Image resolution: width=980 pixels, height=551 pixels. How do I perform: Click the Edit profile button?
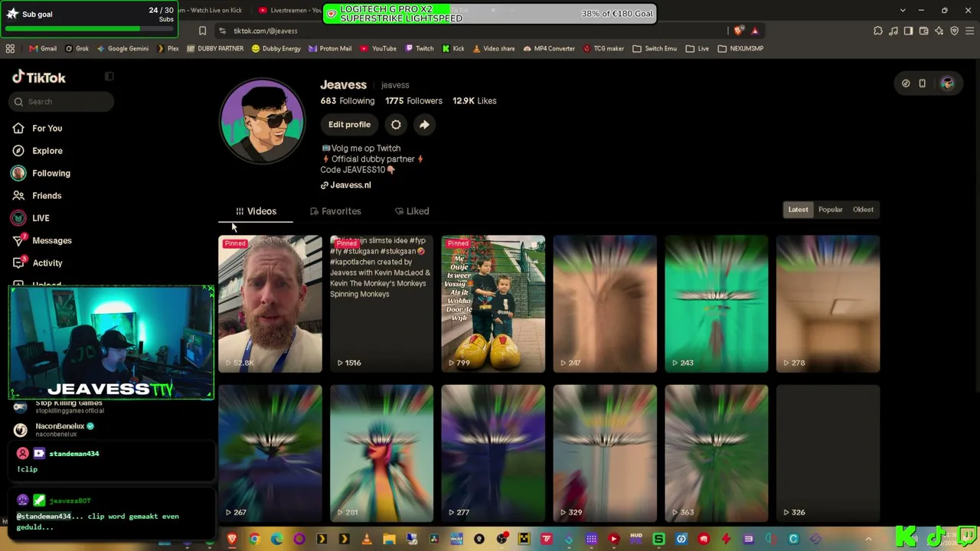[x=349, y=125]
